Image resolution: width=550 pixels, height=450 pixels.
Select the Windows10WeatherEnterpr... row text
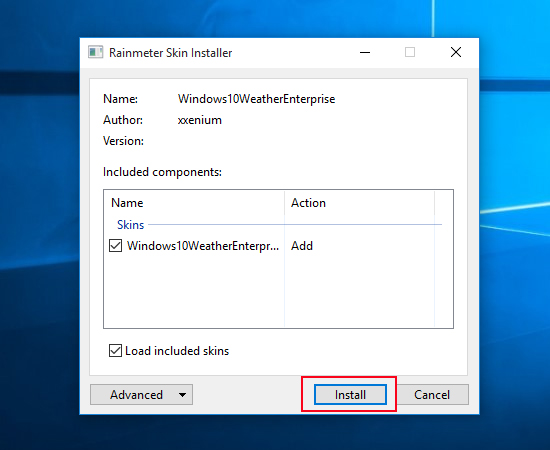tap(203, 246)
